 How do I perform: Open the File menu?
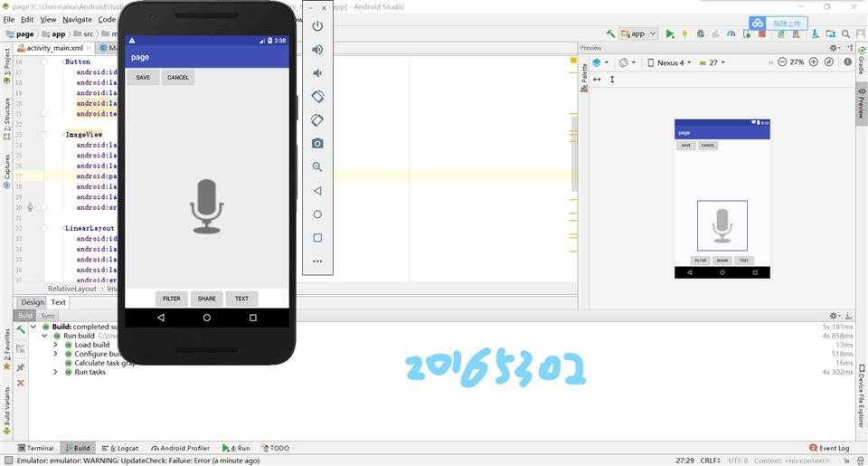tap(9, 19)
